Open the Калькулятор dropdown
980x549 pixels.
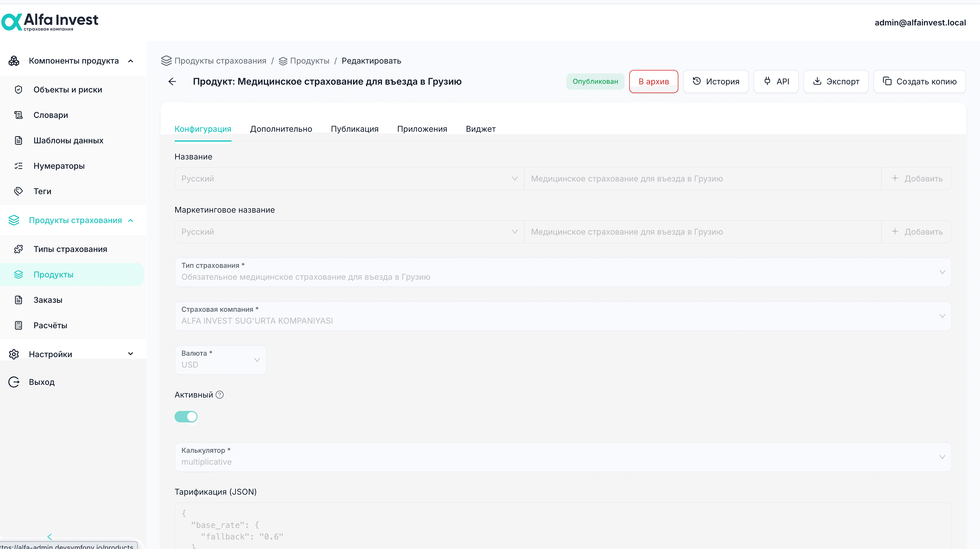click(563, 457)
